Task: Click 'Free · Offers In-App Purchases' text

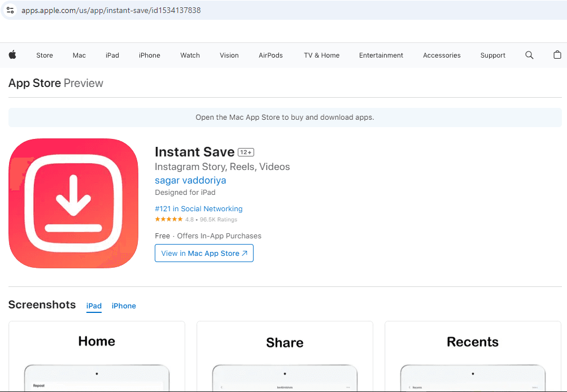Action: tap(208, 236)
